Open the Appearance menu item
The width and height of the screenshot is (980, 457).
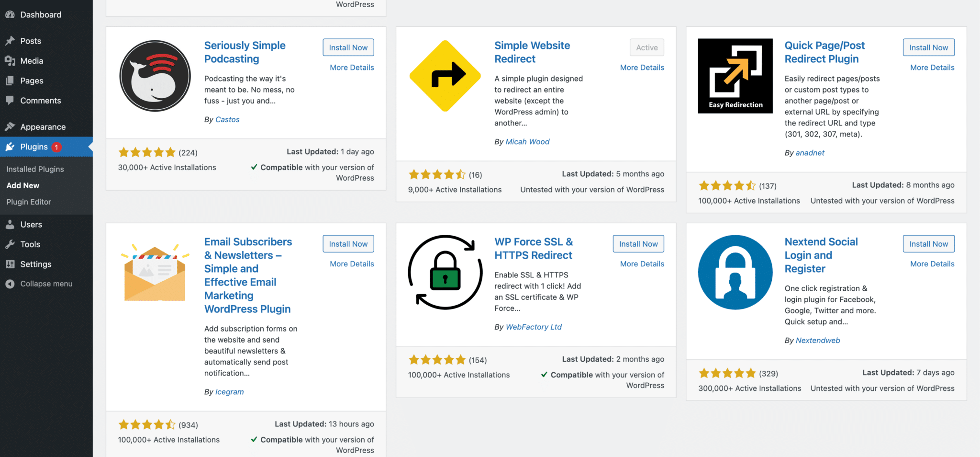[43, 127]
